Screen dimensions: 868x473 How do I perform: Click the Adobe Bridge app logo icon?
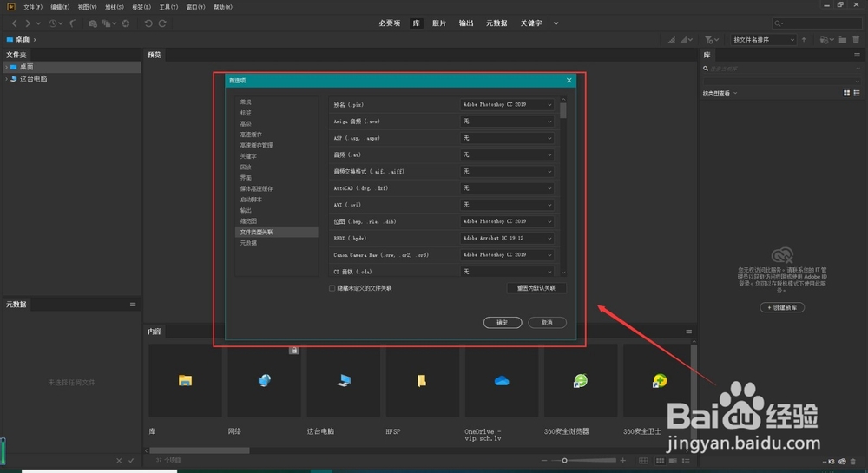click(11, 7)
